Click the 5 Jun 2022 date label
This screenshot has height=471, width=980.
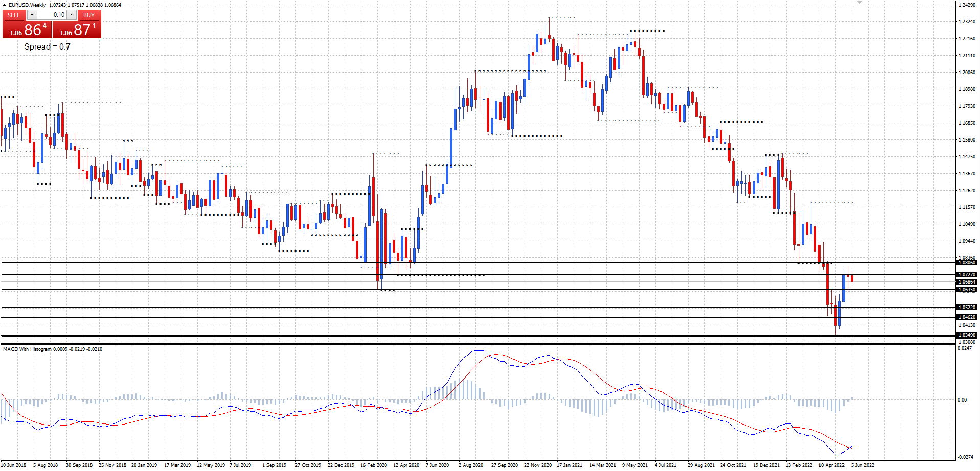point(863,465)
